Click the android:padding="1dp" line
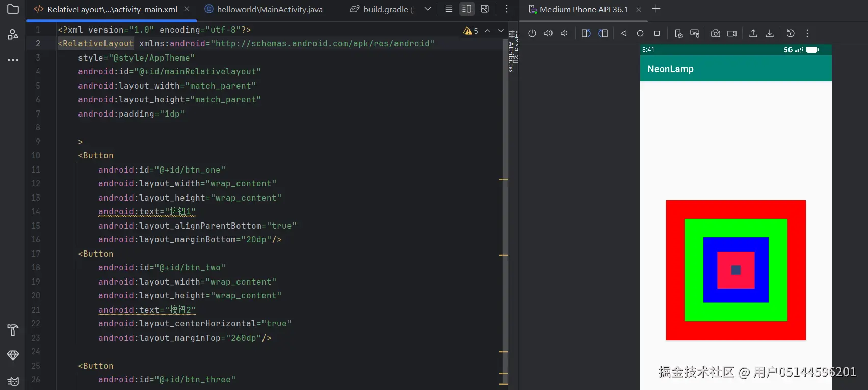The width and height of the screenshot is (868, 390). (131, 114)
